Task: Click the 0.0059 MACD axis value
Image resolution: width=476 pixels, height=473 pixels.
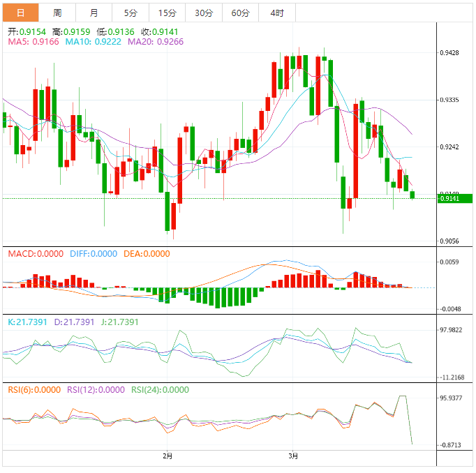Action: [x=449, y=262]
